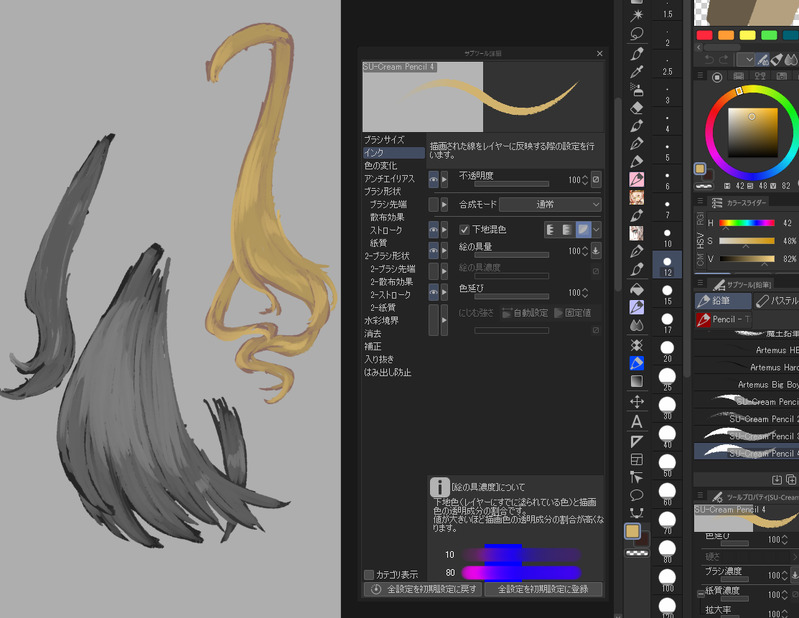Select the Artemus Big Boy brush
This screenshot has height=618, width=799.
click(747, 384)
